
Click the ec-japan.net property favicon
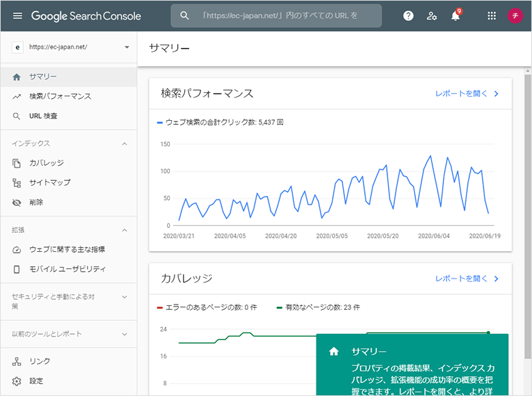18,47
